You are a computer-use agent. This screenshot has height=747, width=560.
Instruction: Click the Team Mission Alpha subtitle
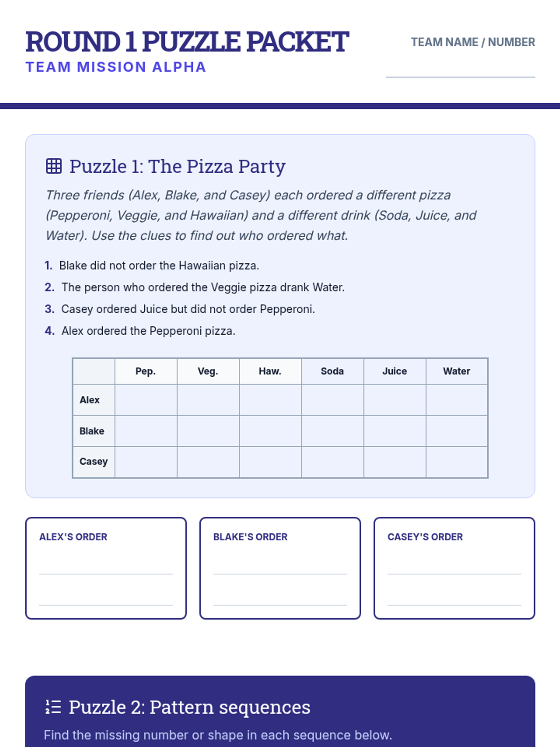[116, 67]
